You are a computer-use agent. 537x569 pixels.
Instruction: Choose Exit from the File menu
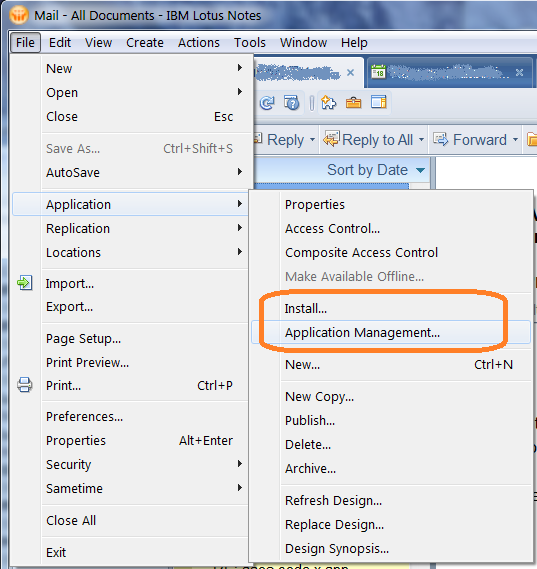pos(131,552)
